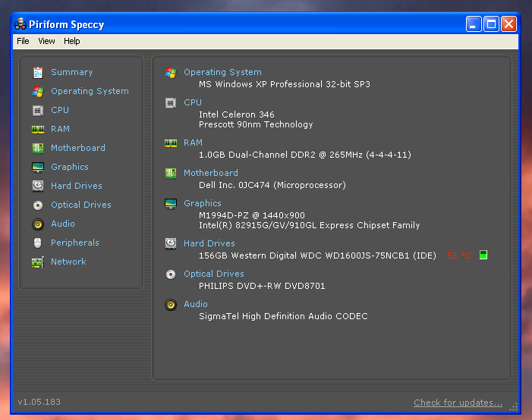The image size is (532, 420).
Task: Click the Prescott 90nm Technology text
Action: 256,124
